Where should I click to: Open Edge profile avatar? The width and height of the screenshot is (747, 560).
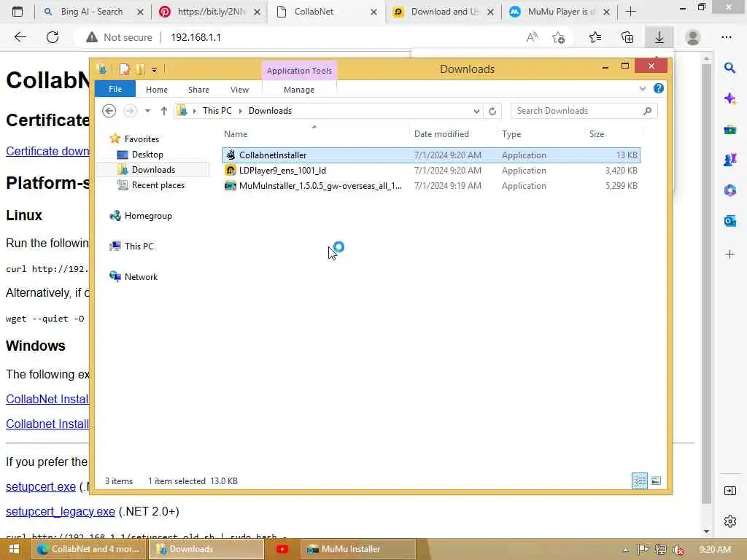[692, 37]
